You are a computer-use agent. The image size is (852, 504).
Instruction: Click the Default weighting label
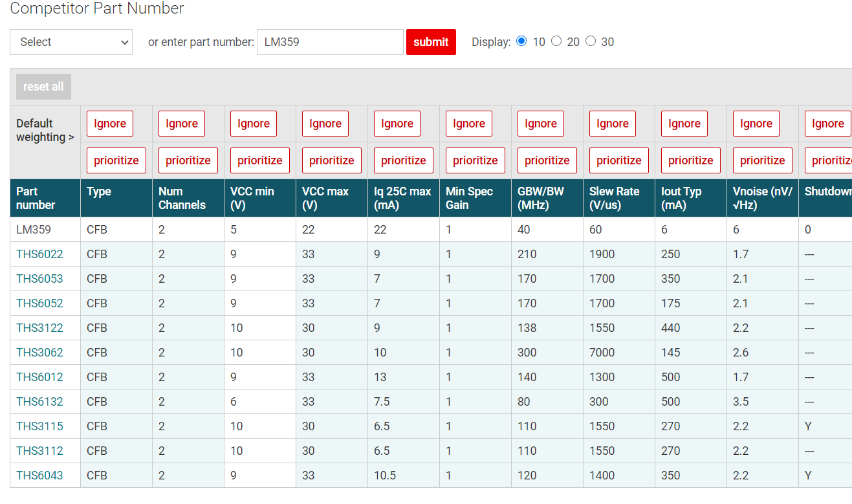(45, 130)
